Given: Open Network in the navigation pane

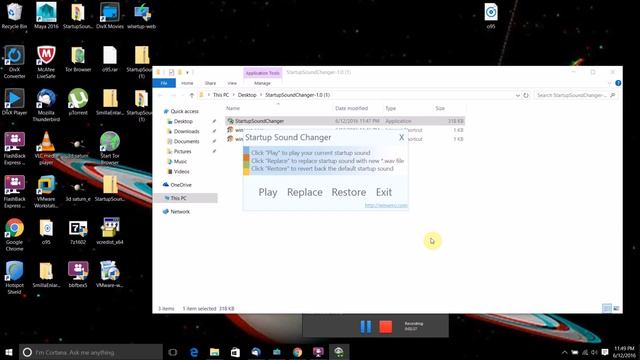Looking at the screenshot, I should [x=180, y=212].
